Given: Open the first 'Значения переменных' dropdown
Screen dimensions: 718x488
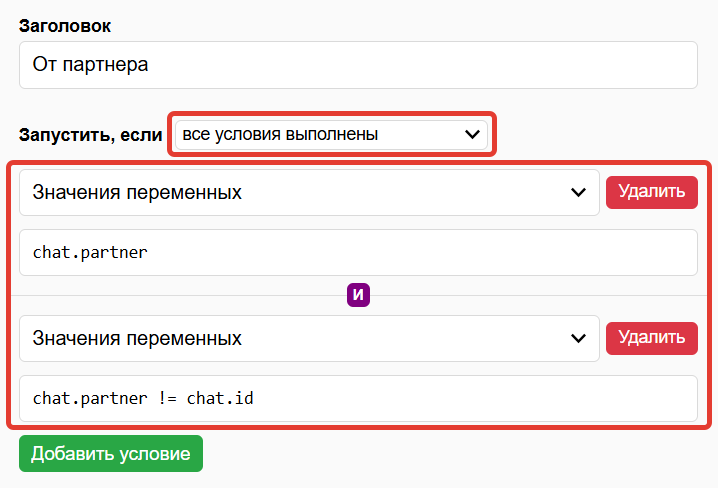Looking at the screenshot, I should click(x=309, y=192).
